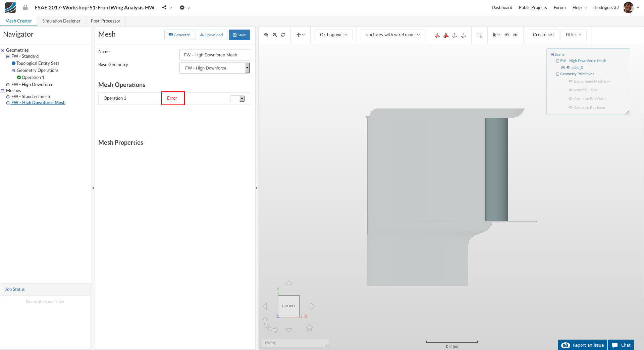Image resolution: width=644 pixels, height=350 pixels.
Task: Open the cursor selection mode menu
Action: (496, 35)
